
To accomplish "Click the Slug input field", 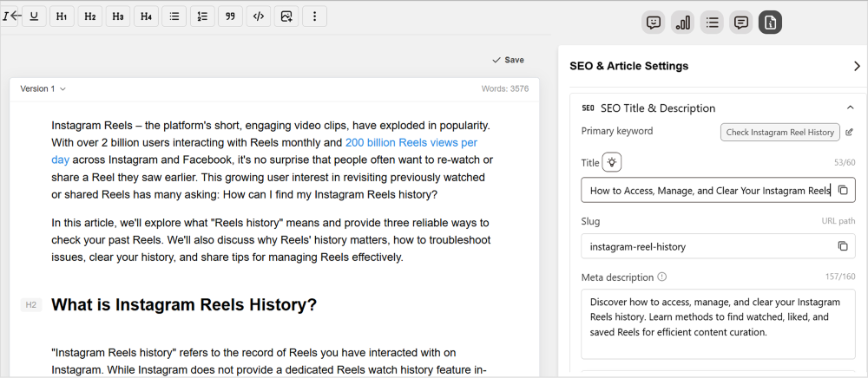I will point(718,246).
